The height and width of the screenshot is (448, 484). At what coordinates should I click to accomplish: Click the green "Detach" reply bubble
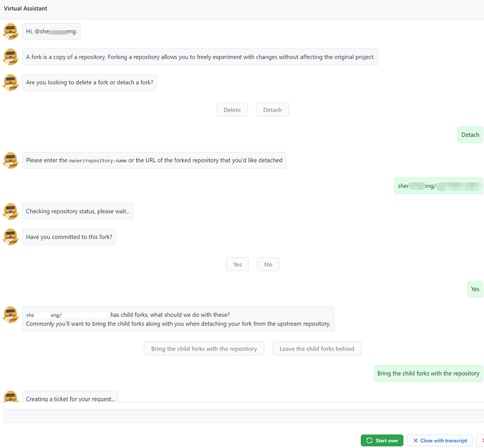tap(470, 134)
